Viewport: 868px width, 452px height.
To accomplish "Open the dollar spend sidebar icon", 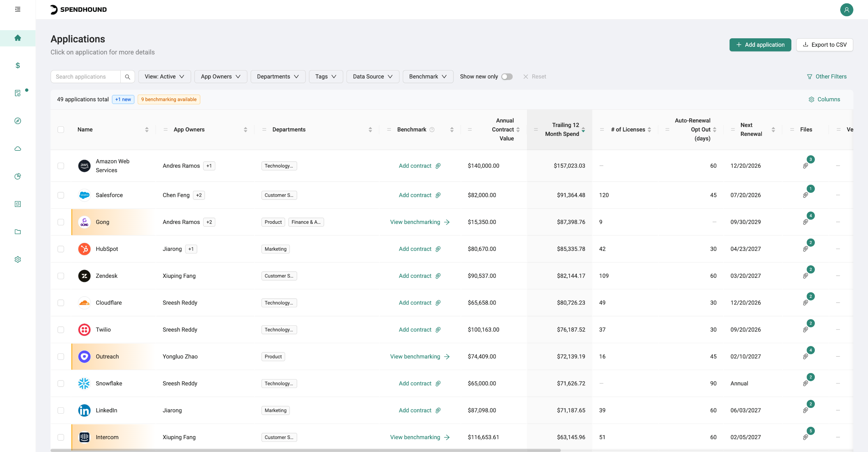I will [18, 65].
